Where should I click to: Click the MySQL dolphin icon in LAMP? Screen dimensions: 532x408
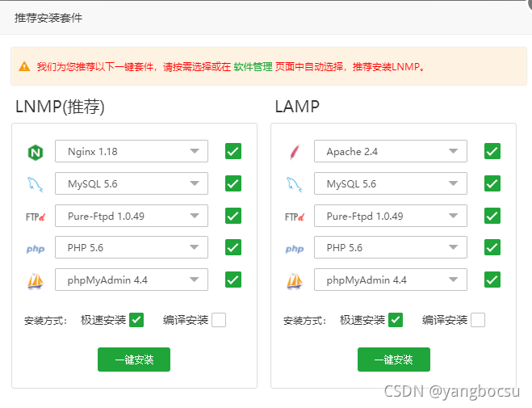[x=294, y=184]
